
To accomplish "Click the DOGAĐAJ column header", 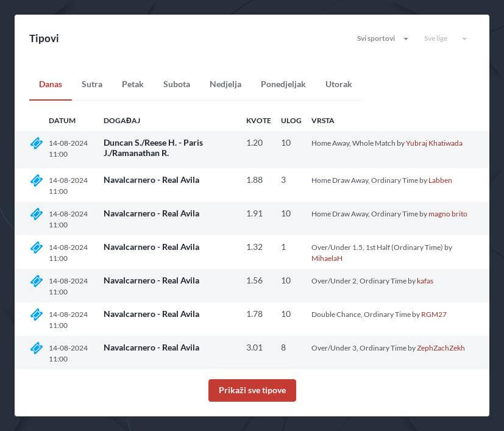I will click(x=122, y=121).
